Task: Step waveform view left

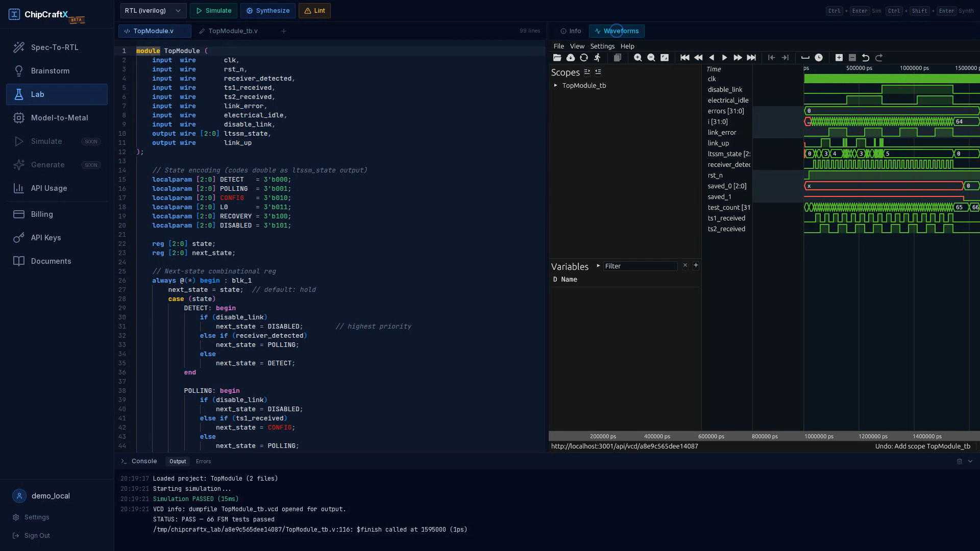Action: pyautogui.click(x=712, y=58)
